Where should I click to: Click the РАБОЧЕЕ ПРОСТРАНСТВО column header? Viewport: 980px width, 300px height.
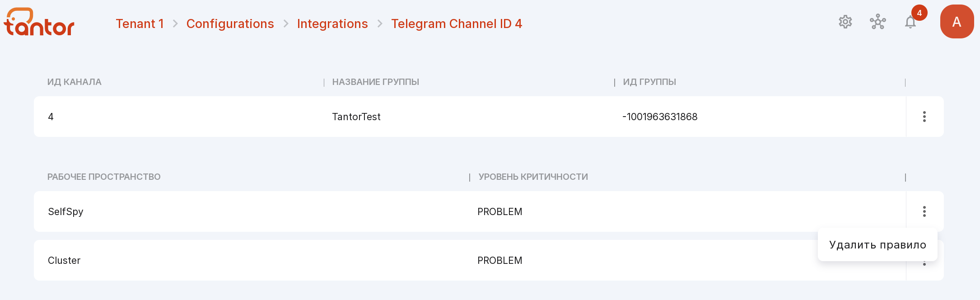104,177
